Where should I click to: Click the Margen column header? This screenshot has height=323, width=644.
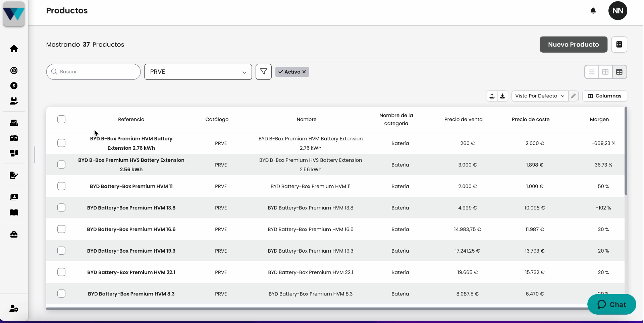coord(599,119)
